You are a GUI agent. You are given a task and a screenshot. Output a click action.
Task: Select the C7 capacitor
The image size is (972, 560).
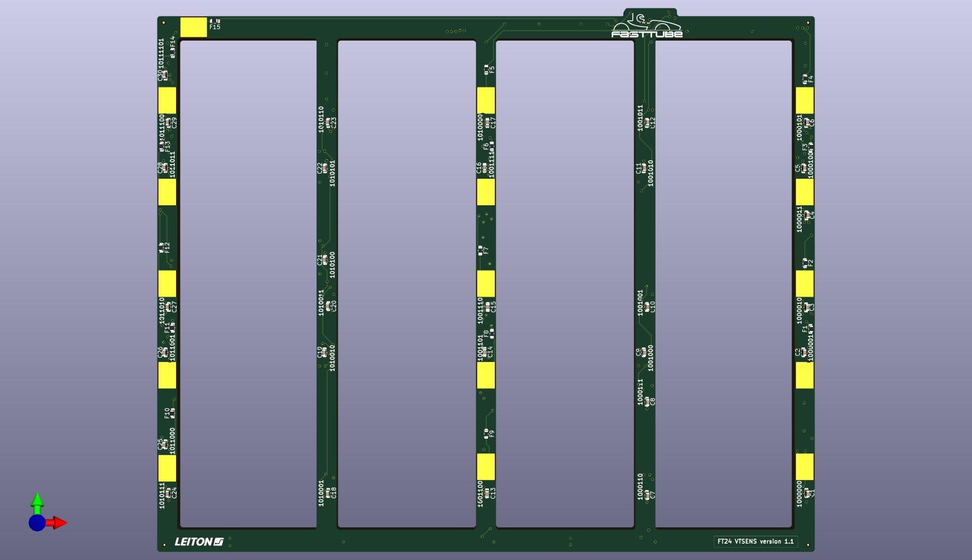click(x=647, y=495)
